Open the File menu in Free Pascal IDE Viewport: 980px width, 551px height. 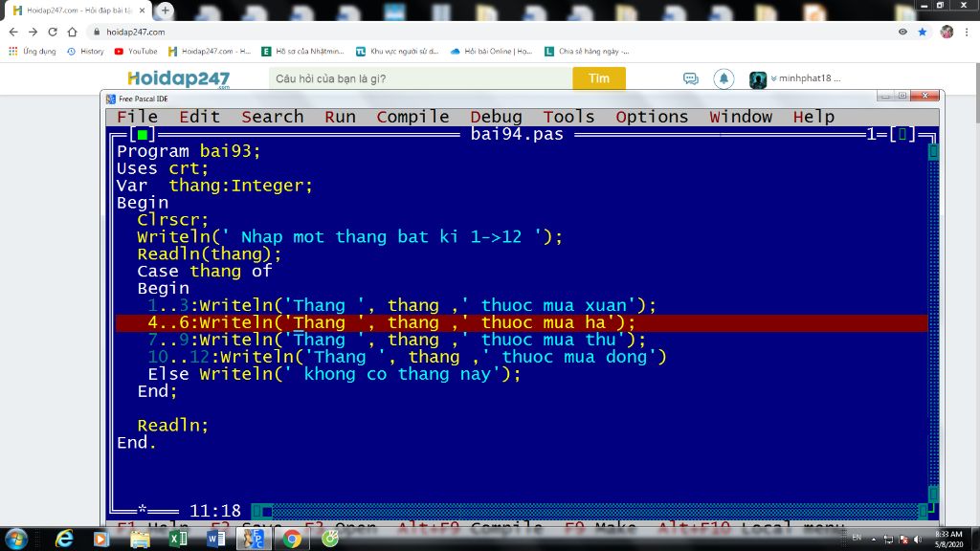tap(137, 117)
